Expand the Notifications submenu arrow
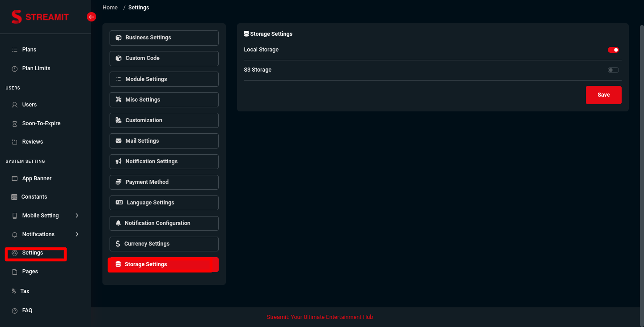The height and width of the screenshot is (327, 644). [77, 234]
